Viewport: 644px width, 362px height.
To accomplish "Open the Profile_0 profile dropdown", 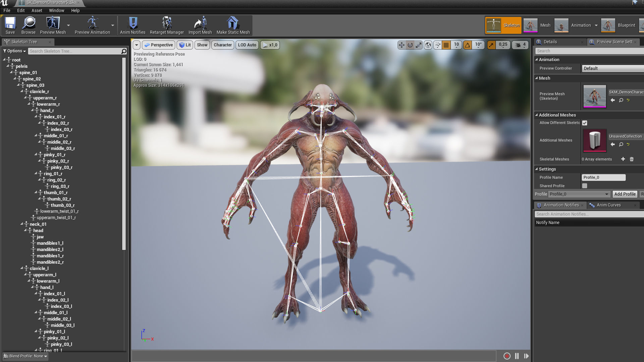I will pyautogui.click(x=579, y=194).
